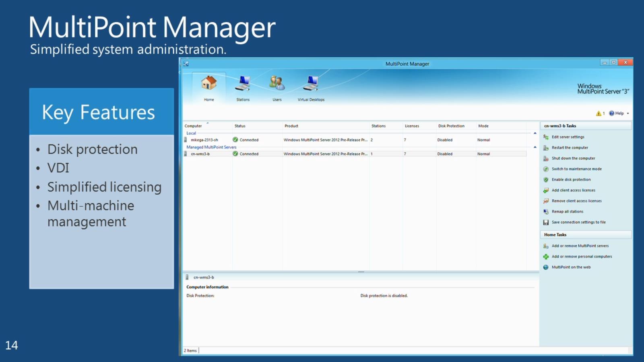Click the Local group label
This screenshot has width=644, height=362.
coord(191,133)
